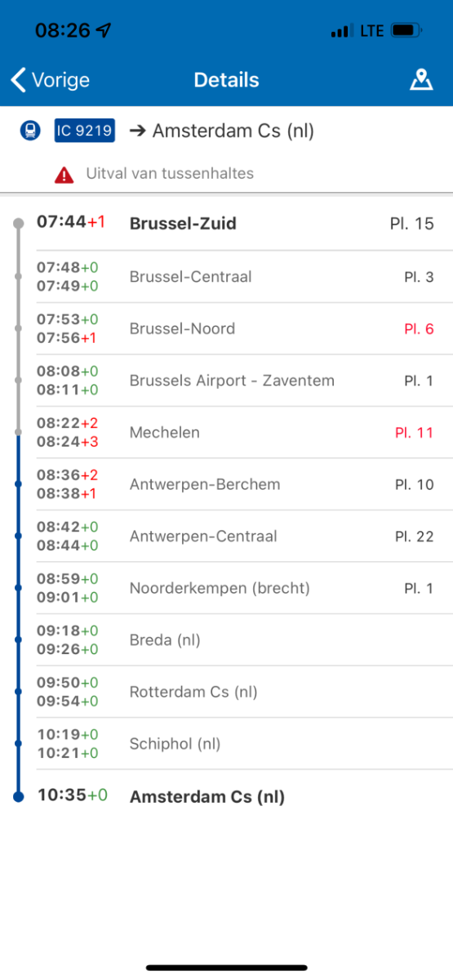This screenshot has width=453, height=980.
Task: Open the map view icon
Action: coord(421,80)
